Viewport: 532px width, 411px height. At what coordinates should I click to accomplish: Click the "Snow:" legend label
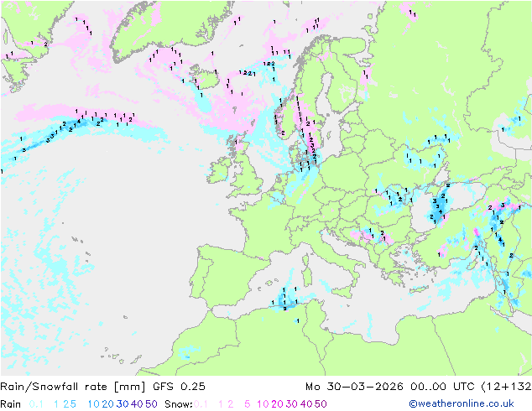179,404
